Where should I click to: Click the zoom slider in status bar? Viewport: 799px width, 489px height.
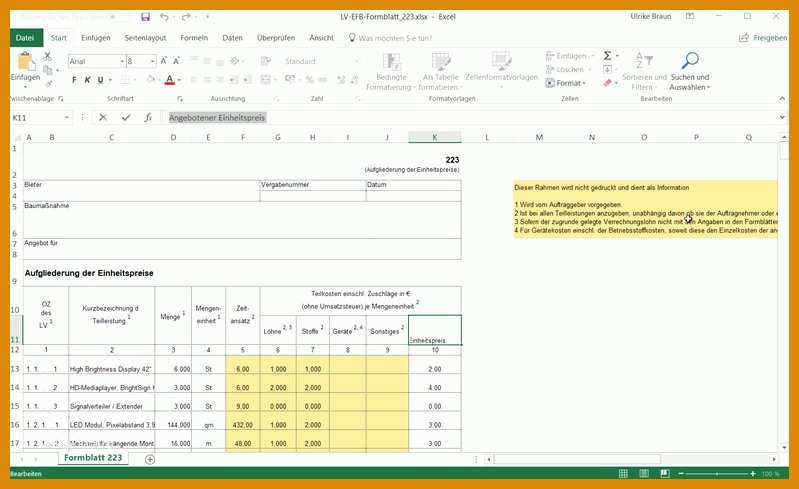[716, 474]
